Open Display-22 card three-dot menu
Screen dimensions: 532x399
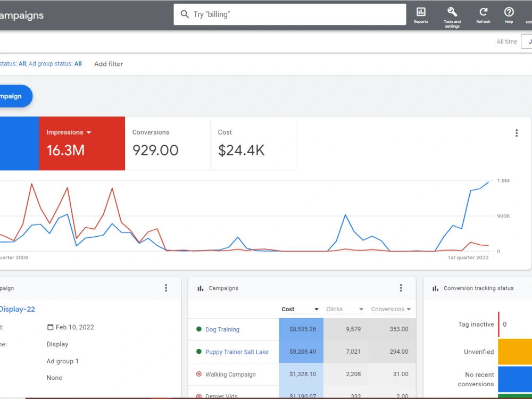coord(166,288)
